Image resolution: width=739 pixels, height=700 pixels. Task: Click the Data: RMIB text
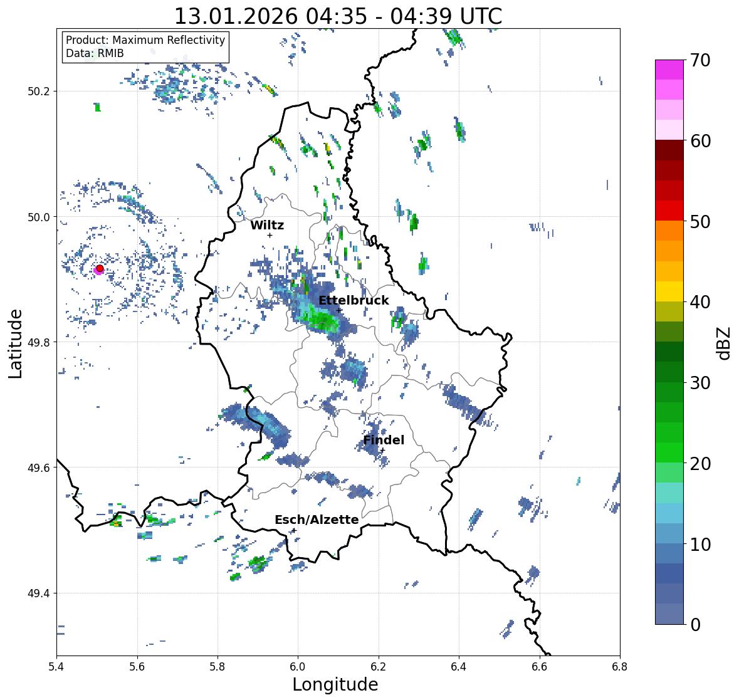click(95, 53)
